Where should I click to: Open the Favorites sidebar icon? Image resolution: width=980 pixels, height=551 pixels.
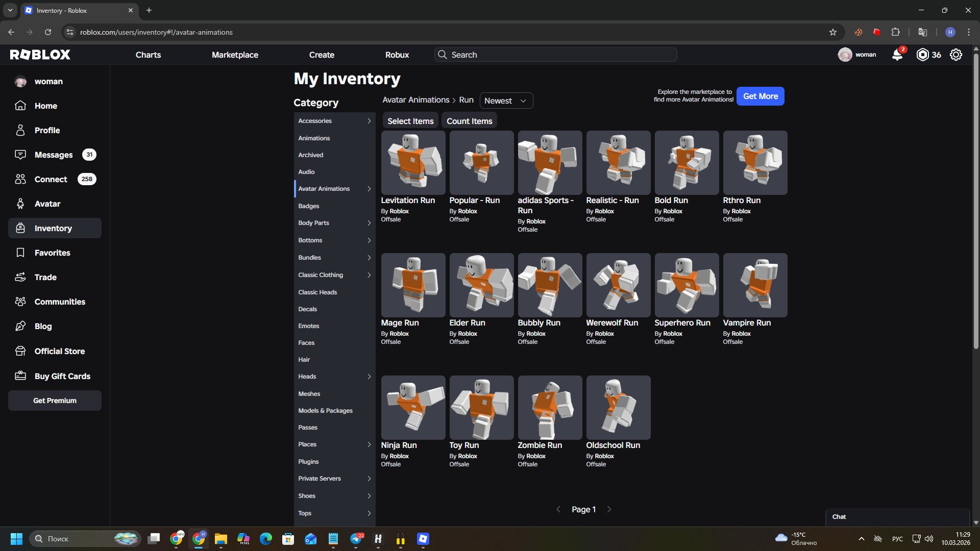[x=20, y=253]
